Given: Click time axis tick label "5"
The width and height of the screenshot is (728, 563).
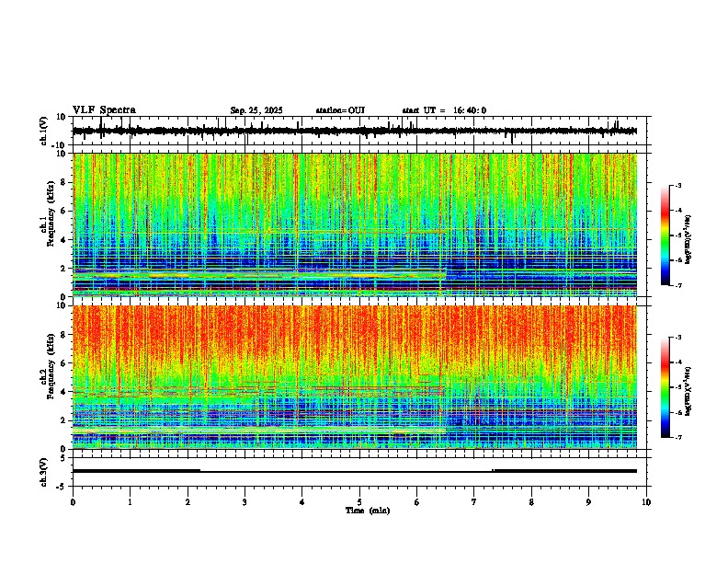Looking at the screenshot, I should click(359, 502).
